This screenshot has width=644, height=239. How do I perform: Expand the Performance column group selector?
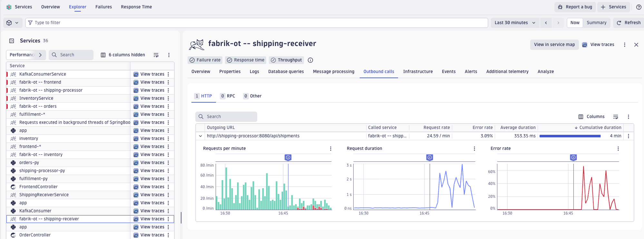click(26, 55)
